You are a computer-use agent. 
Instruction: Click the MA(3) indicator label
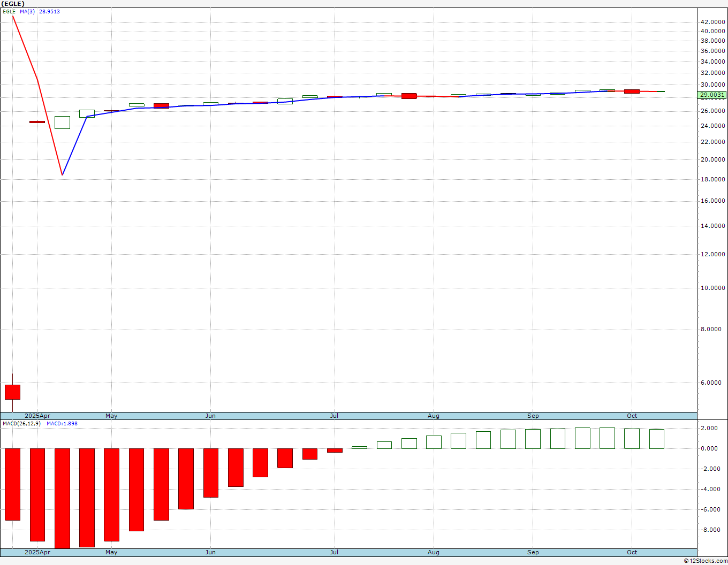click(x=27, y=11)
